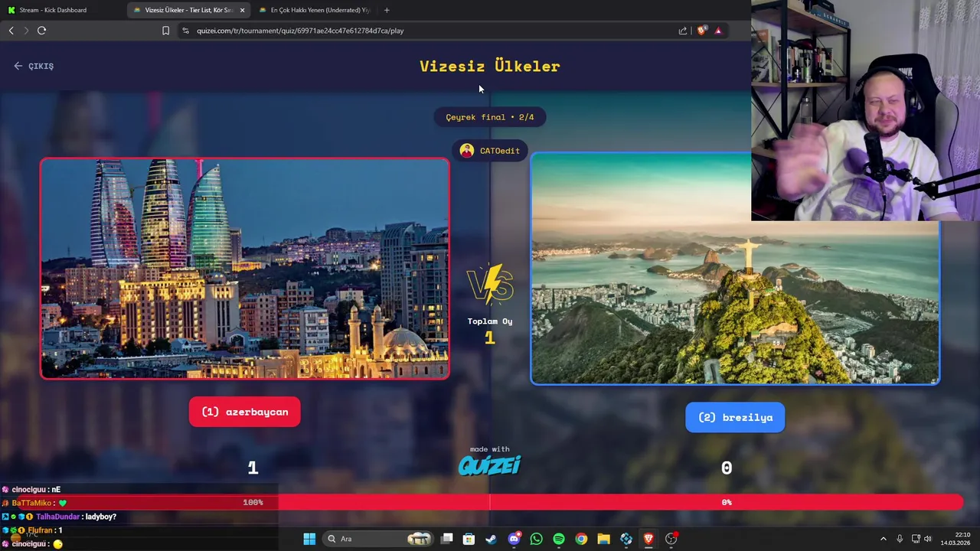Open Spotify from taskbar
The width and height of the screenshot is (980, 551).
pos(559,539)
